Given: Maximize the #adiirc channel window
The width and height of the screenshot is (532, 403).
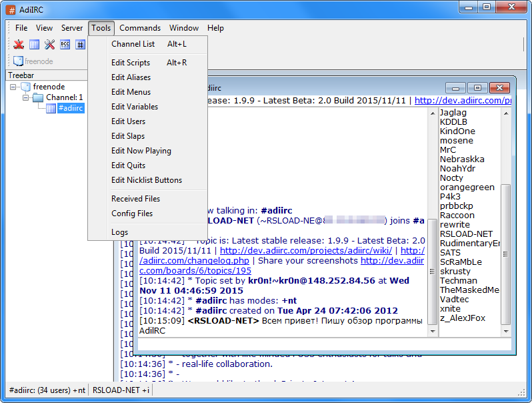Looking at the screenshot, I should point(478,88).
